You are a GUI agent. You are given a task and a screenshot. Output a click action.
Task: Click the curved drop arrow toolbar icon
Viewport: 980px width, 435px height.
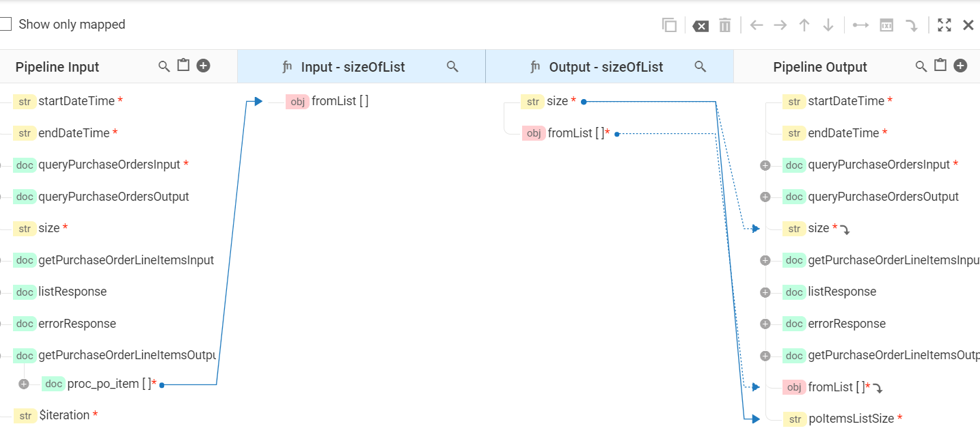tap(912, 26)
